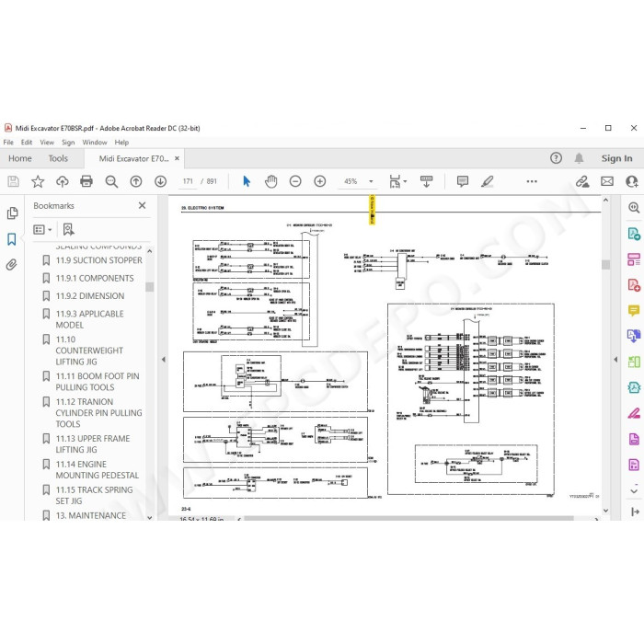Expand fit page options dropdown arrow
The width and height of the screenshot is (644, 644).
(406, 181)
